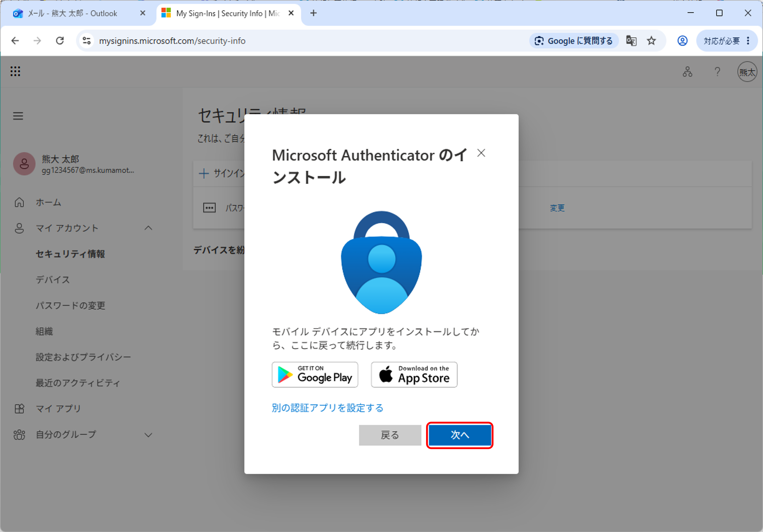The width and height of the screenshot is (763, 532).
Task: Expand the 自分のグループ section chevron
Action: click(148, 435)
